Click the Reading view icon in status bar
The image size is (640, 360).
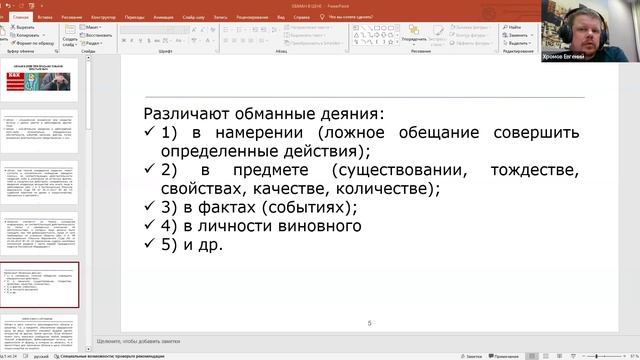[560, 356]
